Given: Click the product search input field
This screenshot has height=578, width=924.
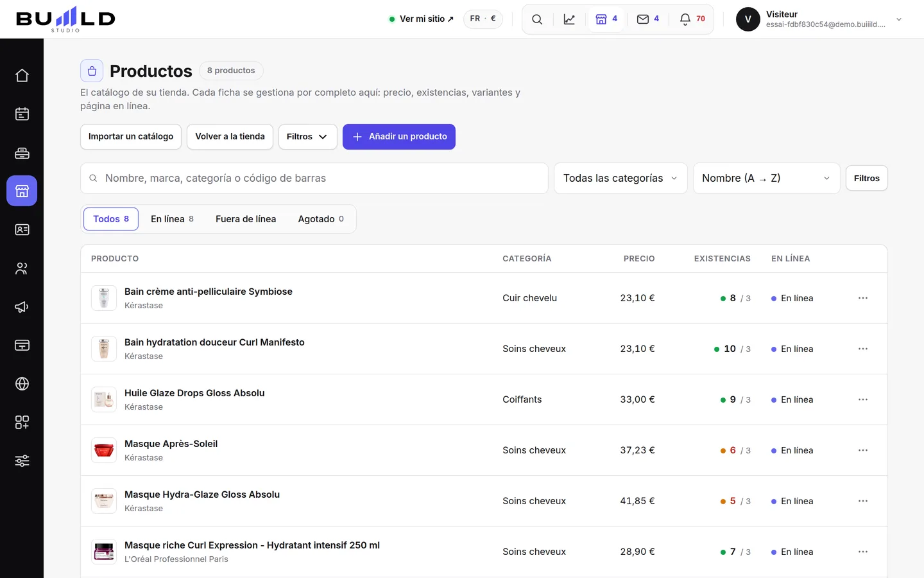Looking at the screenshot, I should coord(314,179).
